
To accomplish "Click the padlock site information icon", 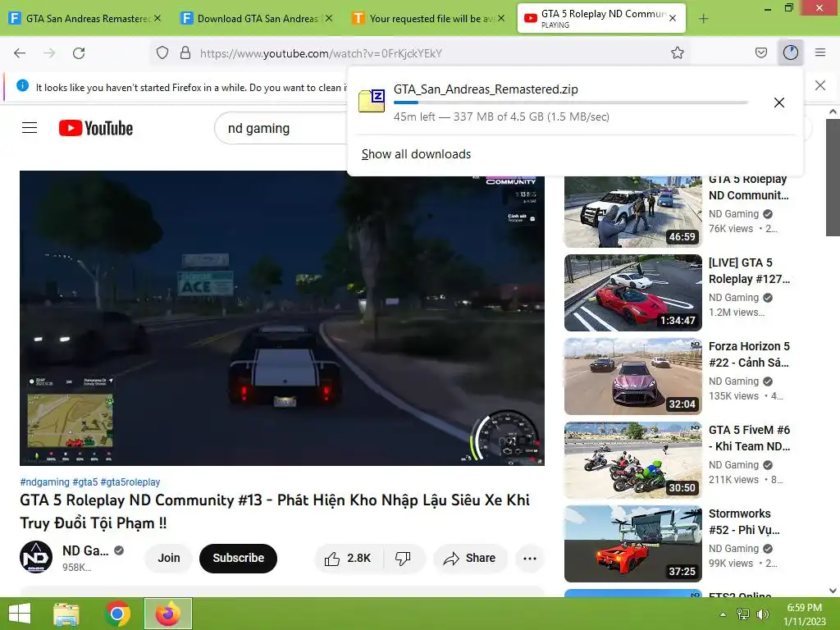I will 185,53.
